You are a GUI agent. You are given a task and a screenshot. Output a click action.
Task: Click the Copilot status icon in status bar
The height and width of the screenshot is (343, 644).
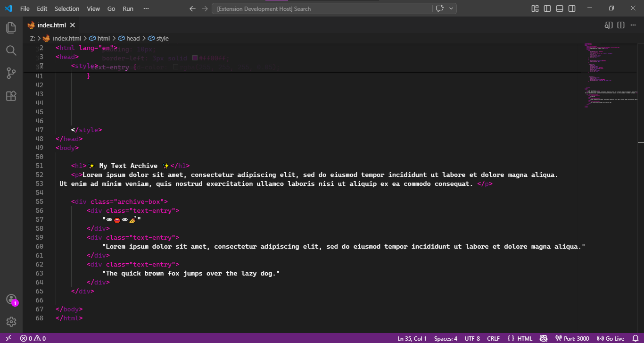(x=544, y=338)
